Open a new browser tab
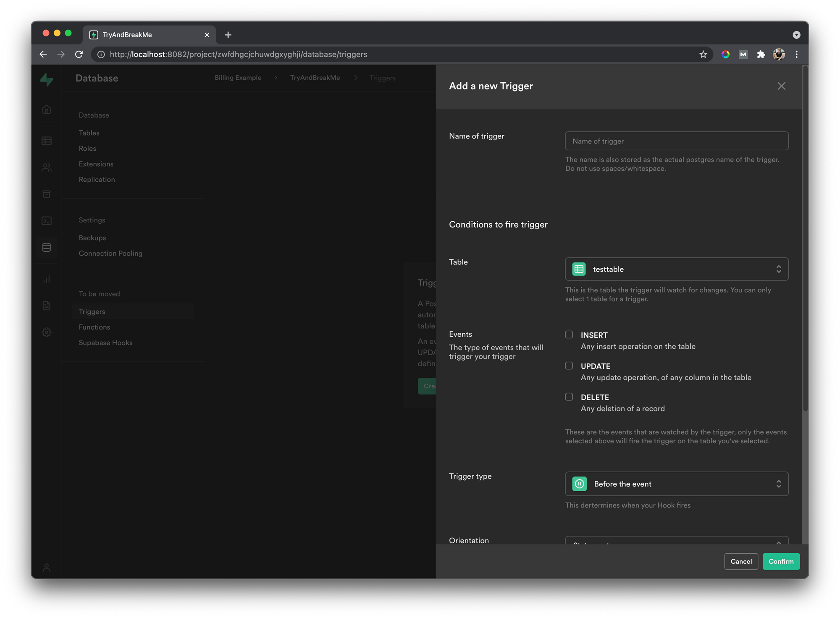This screenshot has width=840, height=620. point(228,35)
